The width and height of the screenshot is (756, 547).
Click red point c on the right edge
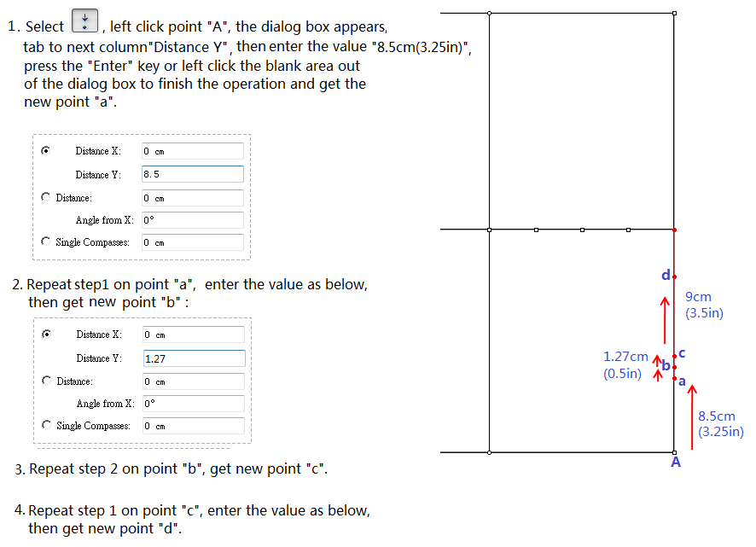coord(674,356)
